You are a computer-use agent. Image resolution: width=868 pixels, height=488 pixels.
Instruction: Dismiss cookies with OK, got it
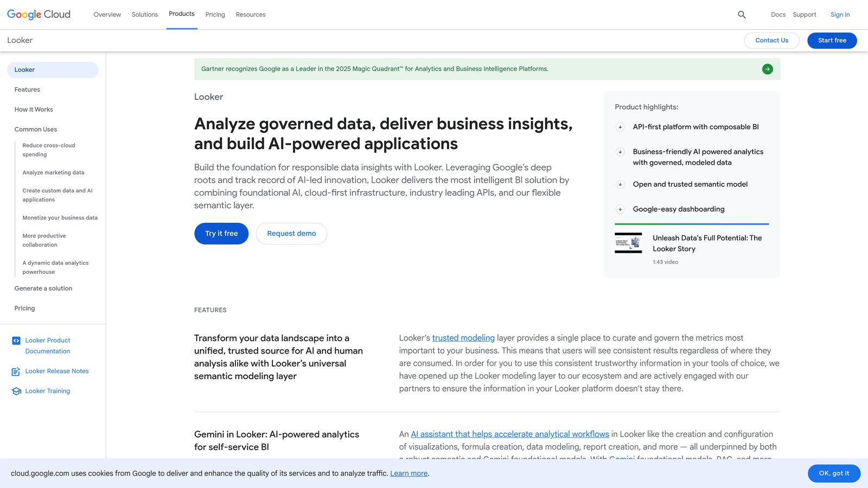coord(834,473)
